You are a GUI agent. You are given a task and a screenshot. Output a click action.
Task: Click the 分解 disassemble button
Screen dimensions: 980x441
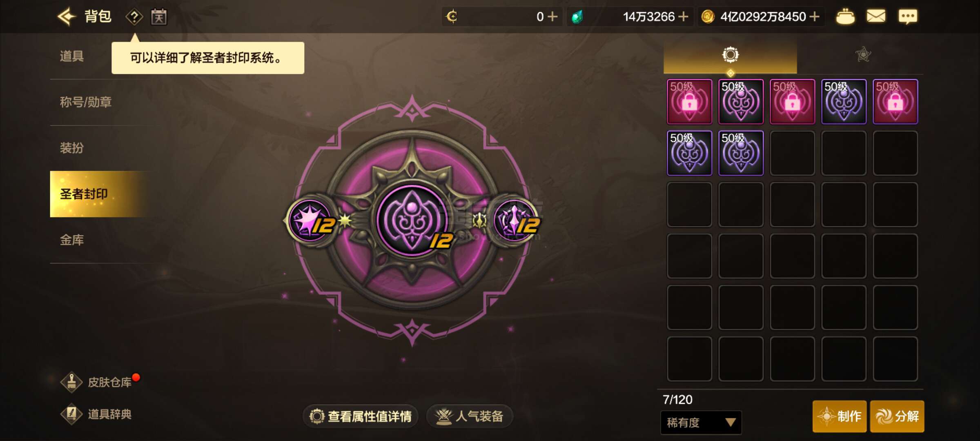coord(897,416)
